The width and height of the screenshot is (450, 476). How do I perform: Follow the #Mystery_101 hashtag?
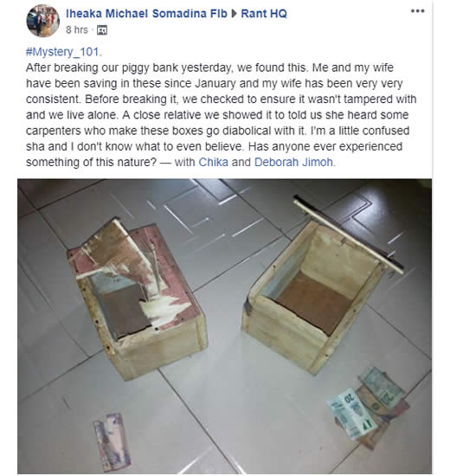pyautogui.click(x=62, y=52)
